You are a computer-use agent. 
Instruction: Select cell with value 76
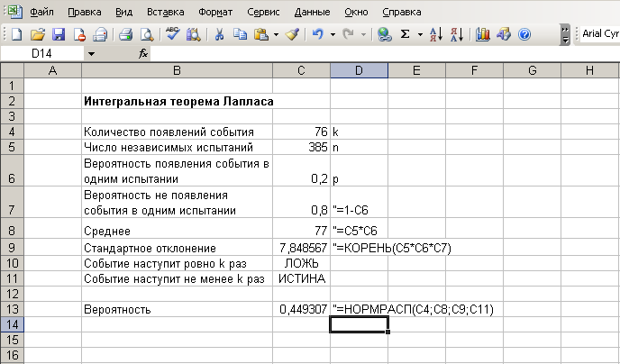point(301,132)
